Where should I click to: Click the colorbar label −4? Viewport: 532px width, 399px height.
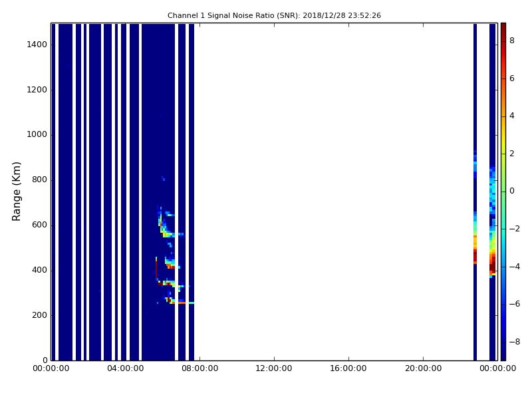tap(515, 267)
